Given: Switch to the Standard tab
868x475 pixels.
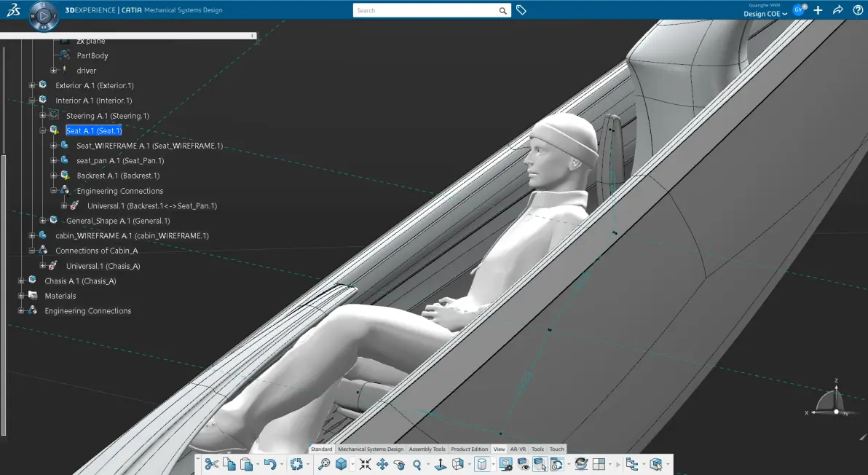Looking at the screenshot, I should pyautogui.click(x=321, y=449).
